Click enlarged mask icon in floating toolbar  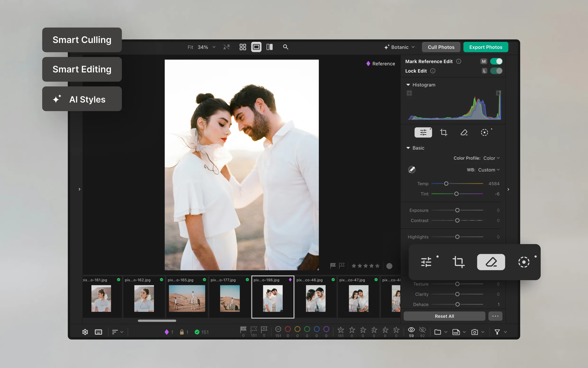(524, 262)
